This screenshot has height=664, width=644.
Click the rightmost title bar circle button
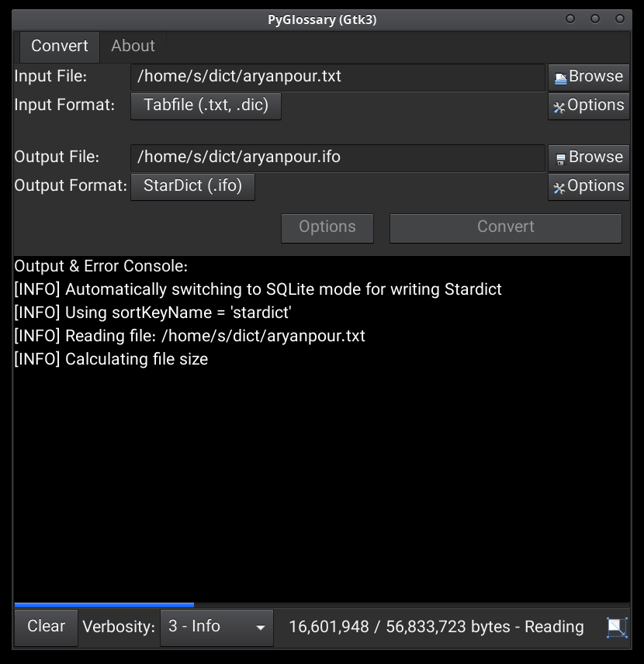pyautogui.click(x=620, y=19)
